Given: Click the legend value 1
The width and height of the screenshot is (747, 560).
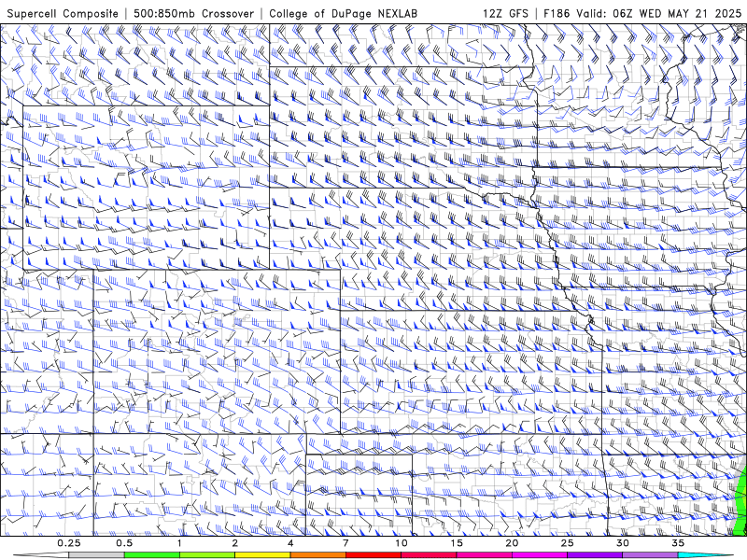Looking at the screenshot, I should [x=179, y=543].
